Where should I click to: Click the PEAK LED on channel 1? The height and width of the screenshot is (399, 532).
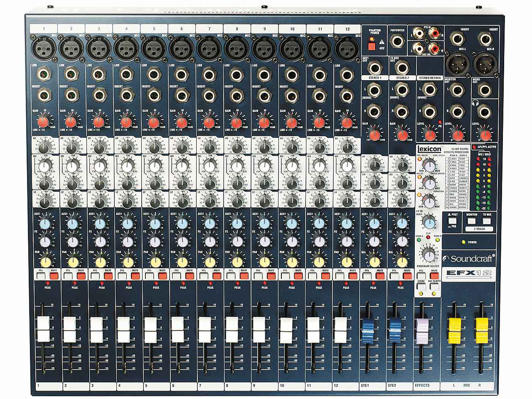[48, 282]
